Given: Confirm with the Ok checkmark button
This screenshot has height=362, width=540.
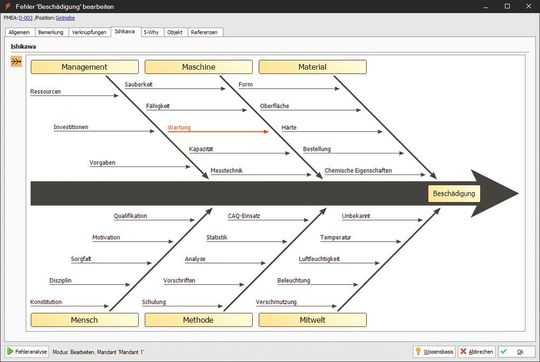Looking at the screenshot, I should pyautogui.click(x=516, y=352).
